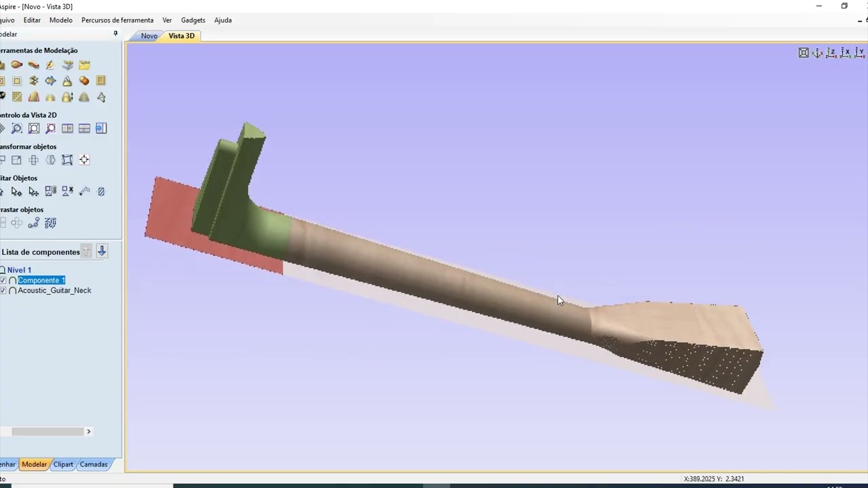View the model down the Z axis
868x488 pixels.
(831, 53)
